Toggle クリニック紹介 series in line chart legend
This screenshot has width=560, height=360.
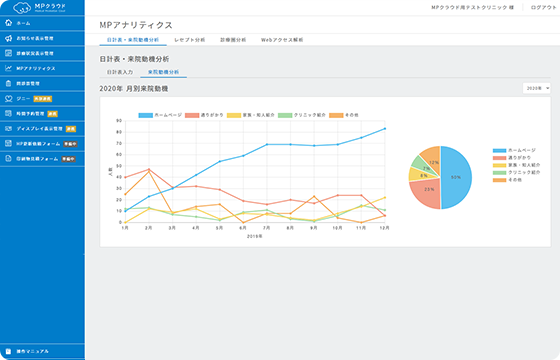tap(302, 115)
